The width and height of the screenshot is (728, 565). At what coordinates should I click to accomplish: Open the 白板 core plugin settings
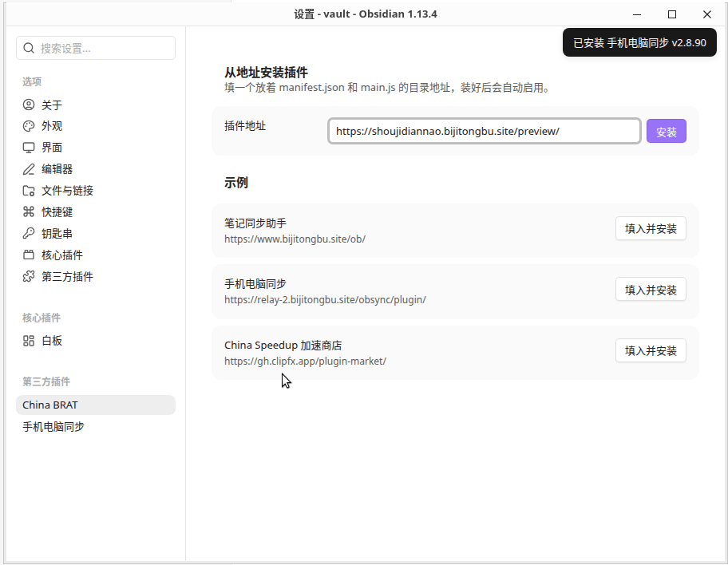96,341
